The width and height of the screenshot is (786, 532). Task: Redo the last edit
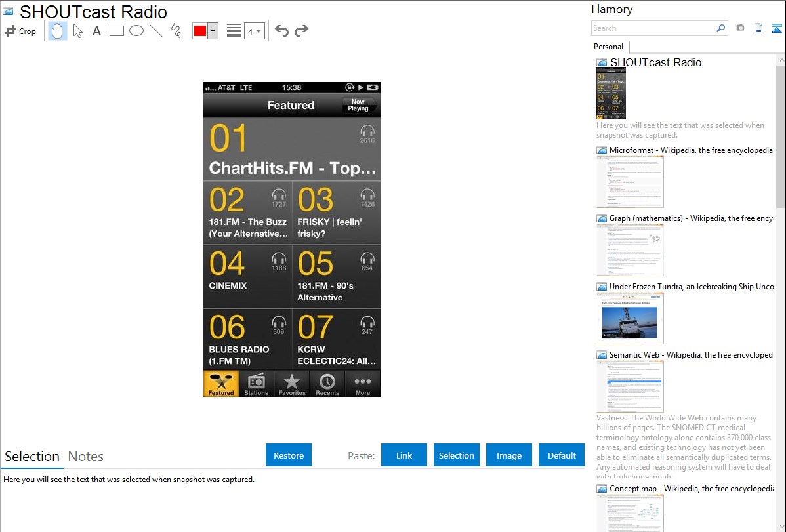coord(301,31)
